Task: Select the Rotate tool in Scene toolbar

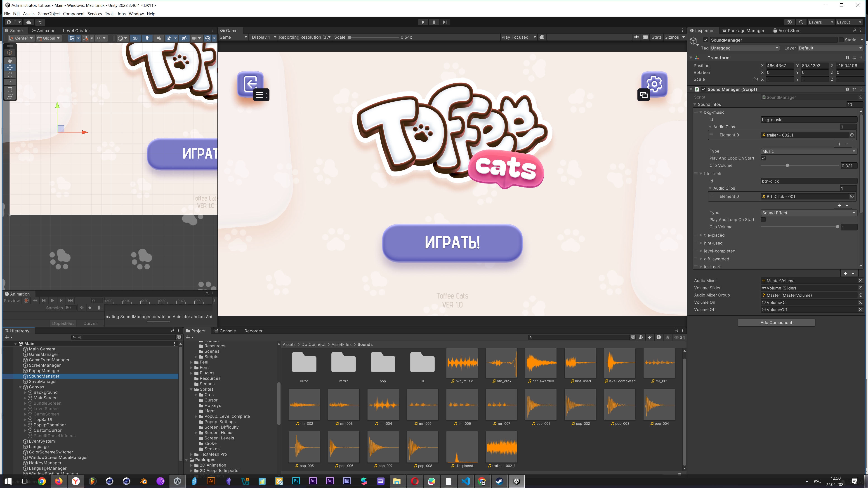Action: pyautogui.click(x=10, y=75)
